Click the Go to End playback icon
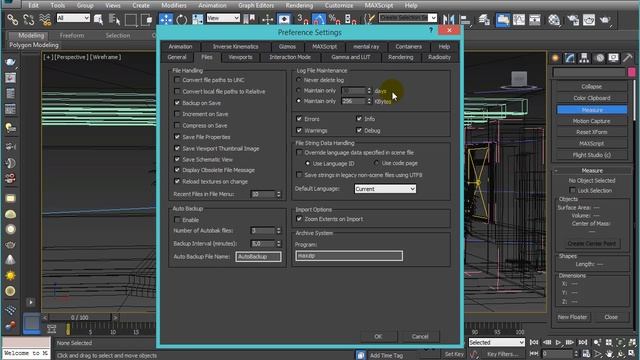Screen dimensions: 640x360 [583, 342]
